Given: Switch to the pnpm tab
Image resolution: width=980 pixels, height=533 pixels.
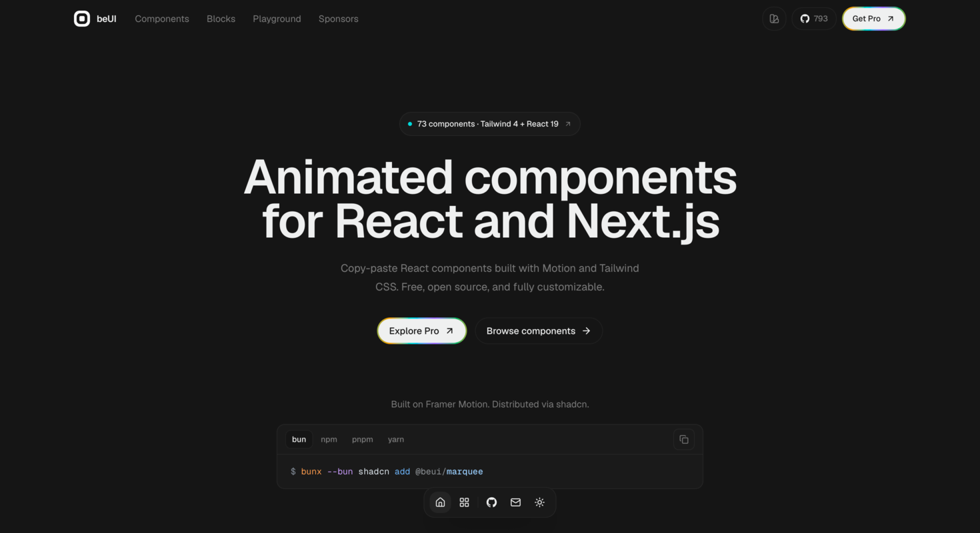Looking at the screenshot, I should tap(363, 440).
